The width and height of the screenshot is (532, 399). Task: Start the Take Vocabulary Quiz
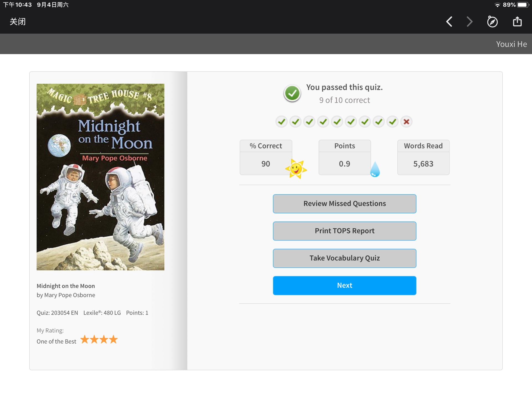pyautogui.click(x=344, y=258)
